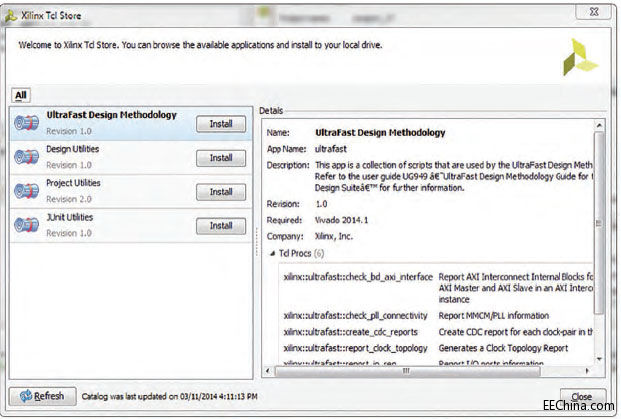Click the Xilinx logo in the header

(580, 58)
